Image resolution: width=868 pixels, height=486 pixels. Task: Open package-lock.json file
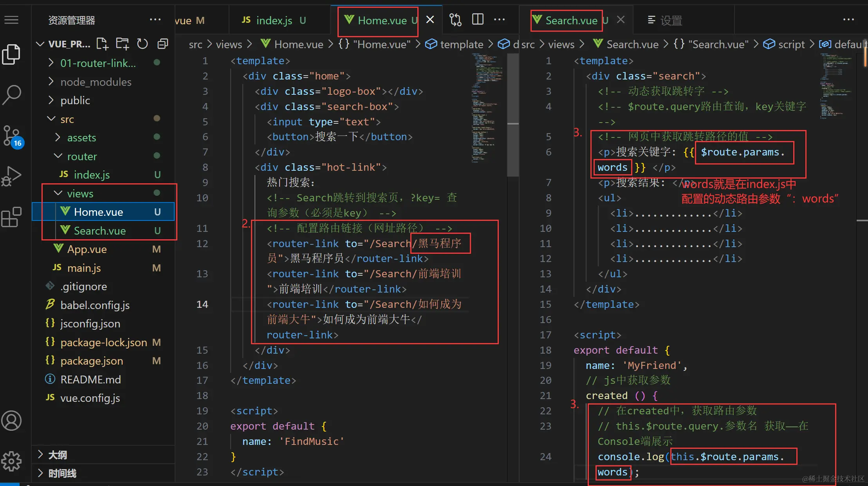point(103,342)
